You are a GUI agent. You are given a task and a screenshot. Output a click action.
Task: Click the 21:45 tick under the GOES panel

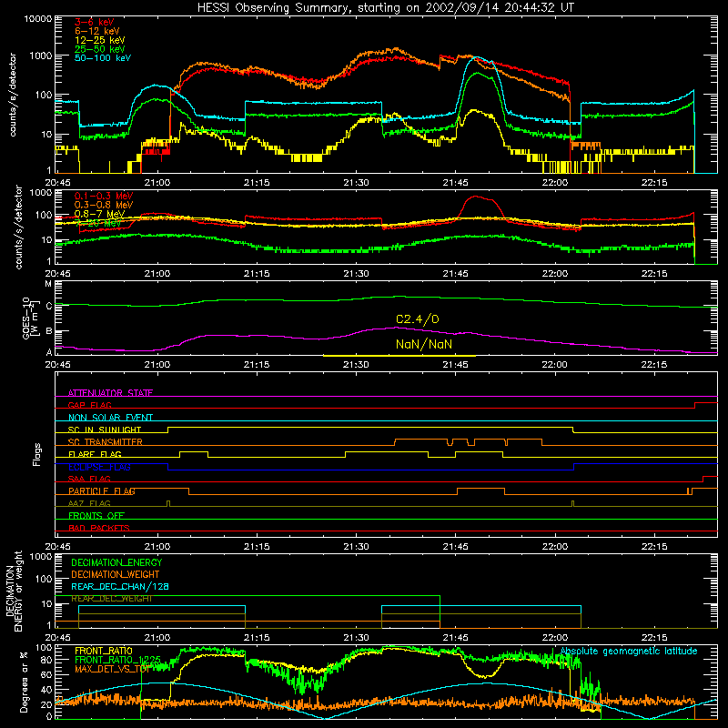(x=456, y=365)
